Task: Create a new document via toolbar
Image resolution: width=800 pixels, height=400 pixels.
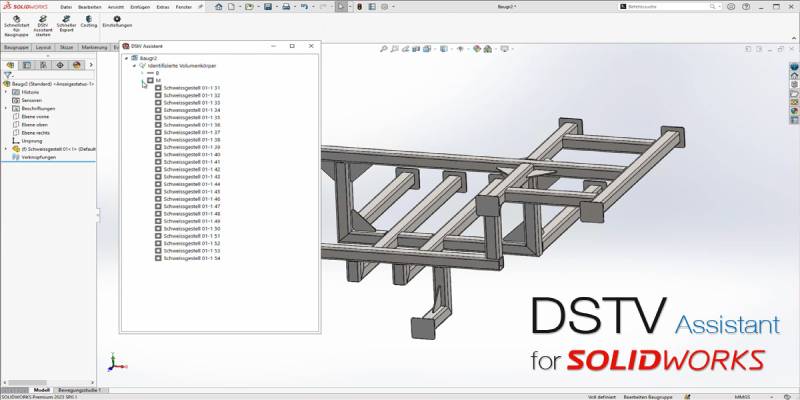Action: pyautogui.click(x=231, y=7)
